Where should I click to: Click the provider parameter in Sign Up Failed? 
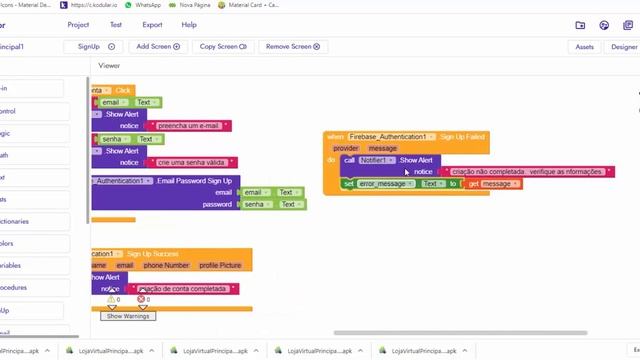coord(346,149)
